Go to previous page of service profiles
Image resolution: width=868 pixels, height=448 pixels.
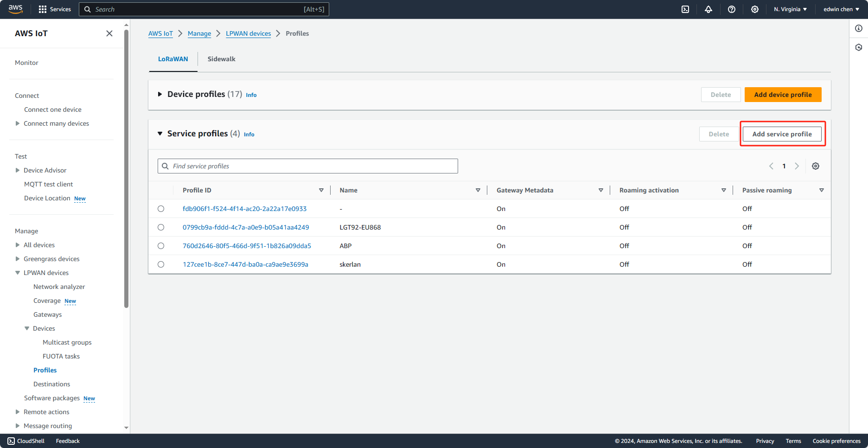(771, 166)
